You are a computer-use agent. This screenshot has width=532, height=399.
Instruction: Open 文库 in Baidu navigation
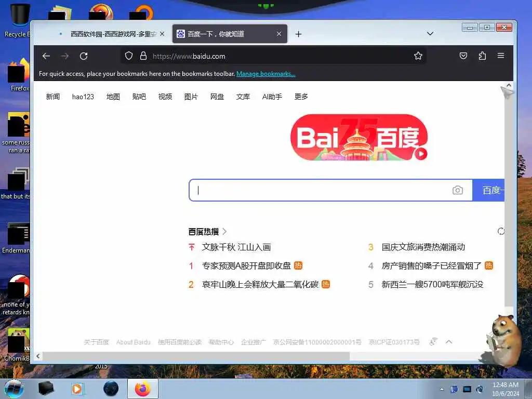click(x=243, y=97)
